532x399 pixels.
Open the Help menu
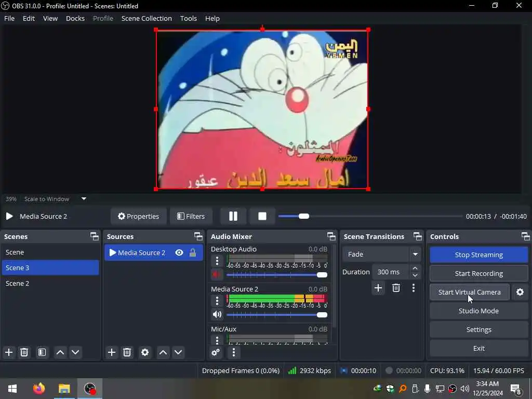pyautogui.click(x=212, y=18)
